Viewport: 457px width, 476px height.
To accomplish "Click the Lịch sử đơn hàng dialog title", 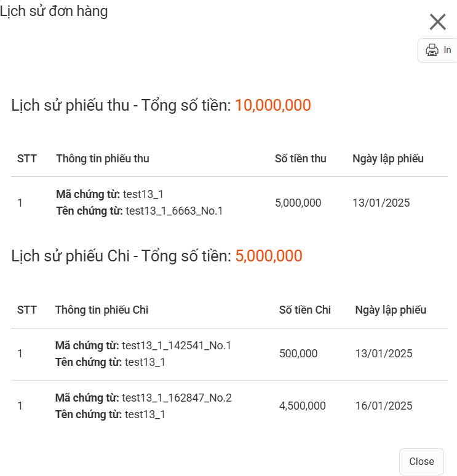I will point(54,12).
